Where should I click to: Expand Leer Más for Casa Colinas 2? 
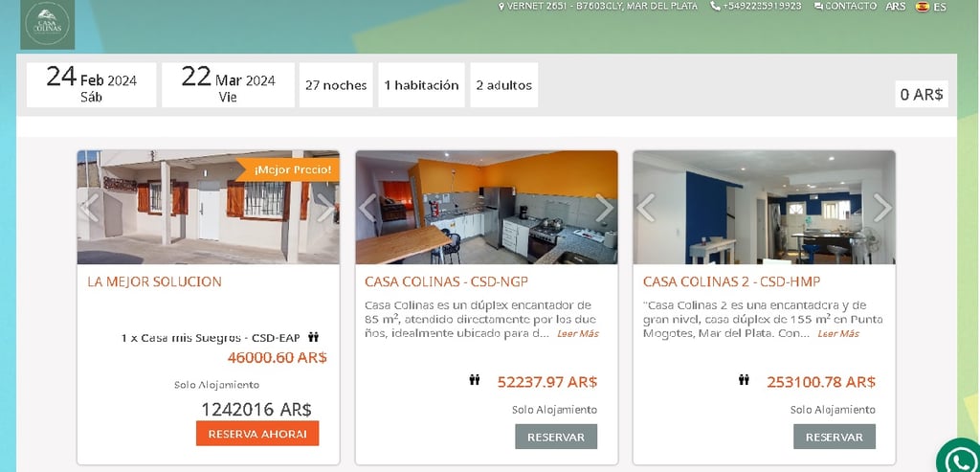coord(838,334)
